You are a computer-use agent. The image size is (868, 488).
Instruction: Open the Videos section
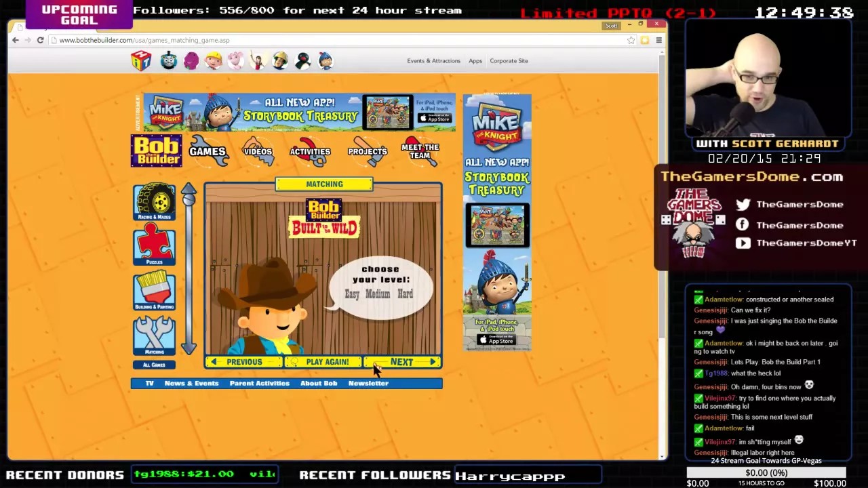tap(258, 151)
